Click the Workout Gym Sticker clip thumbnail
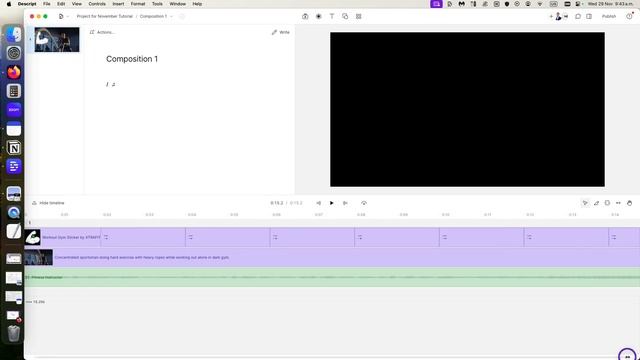The height and width of the screenshot is (360, 640). (33, 237)
